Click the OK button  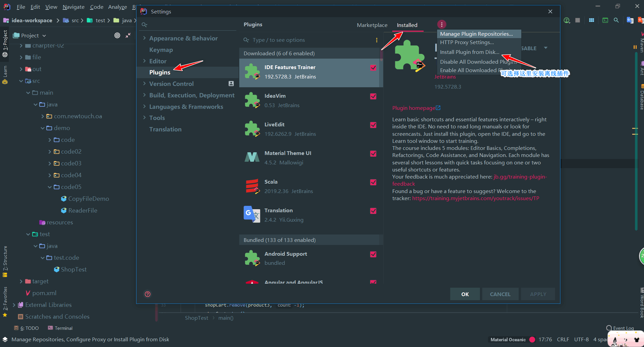pyautogui.click(x=465, y=294)
